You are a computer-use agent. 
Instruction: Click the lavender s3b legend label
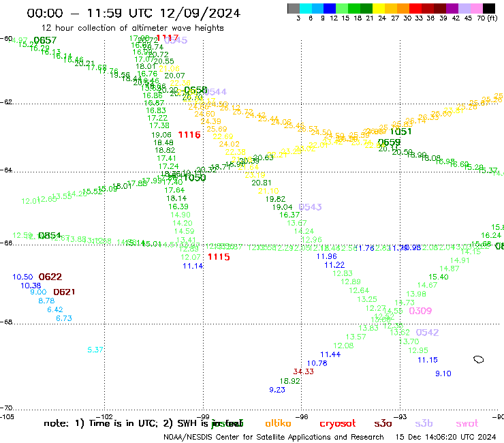pyautogui.click(x=424, y=423)
